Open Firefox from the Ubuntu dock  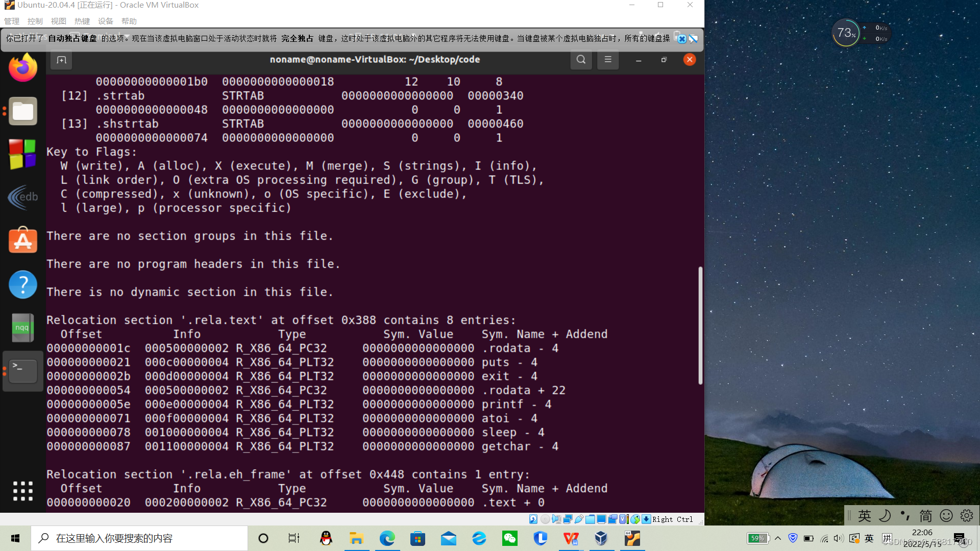(23, 68)
